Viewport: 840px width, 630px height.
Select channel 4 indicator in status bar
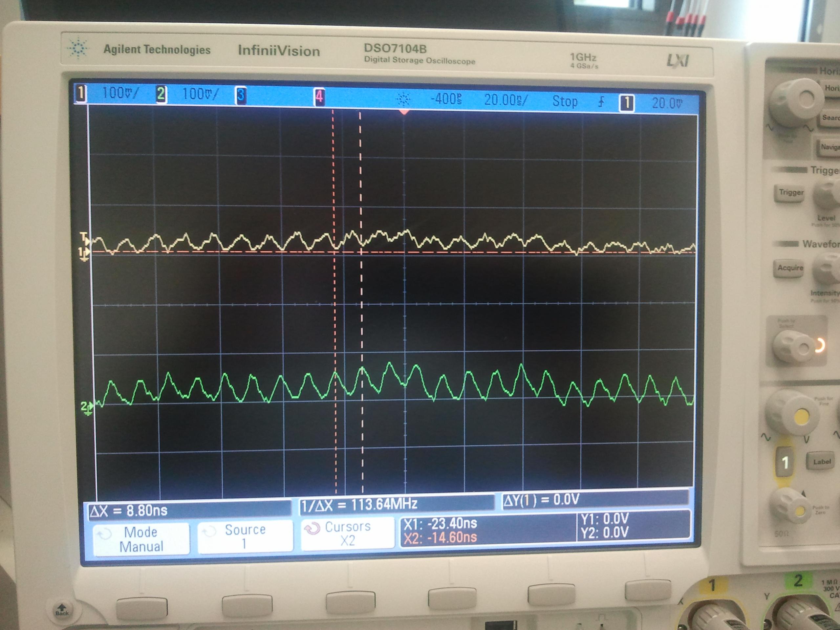pyautogui.click(x=319, y=97)
